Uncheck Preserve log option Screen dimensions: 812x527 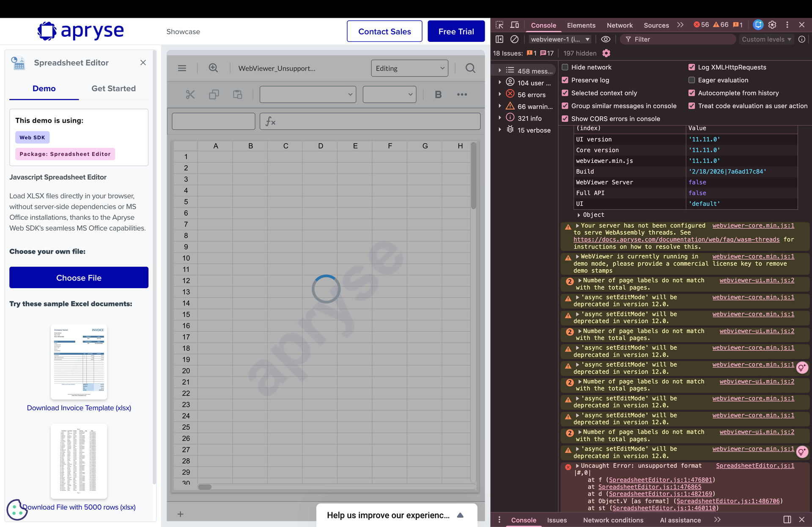click(565, 80)
